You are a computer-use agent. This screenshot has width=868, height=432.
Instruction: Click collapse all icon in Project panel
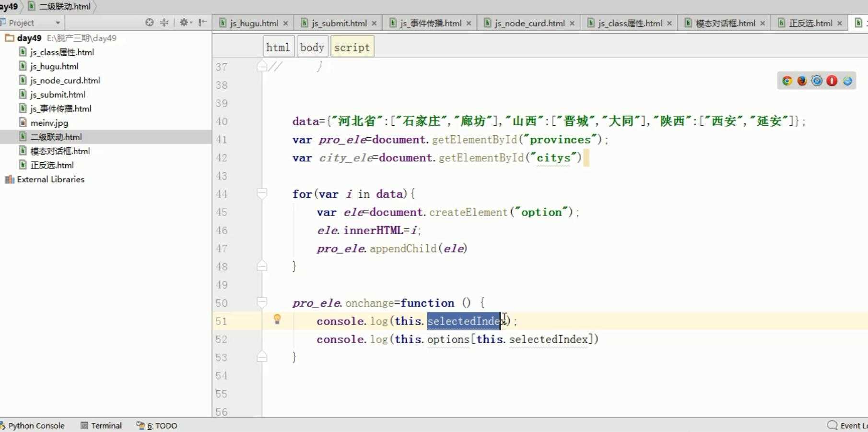[164, 23]
